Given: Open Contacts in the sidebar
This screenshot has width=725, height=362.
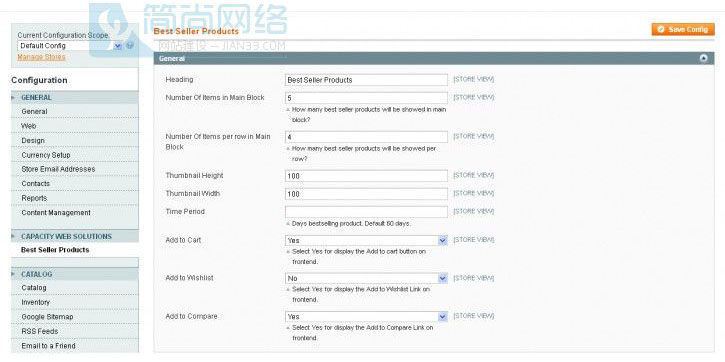Looking at the screenshot, I should coord(36,184).
